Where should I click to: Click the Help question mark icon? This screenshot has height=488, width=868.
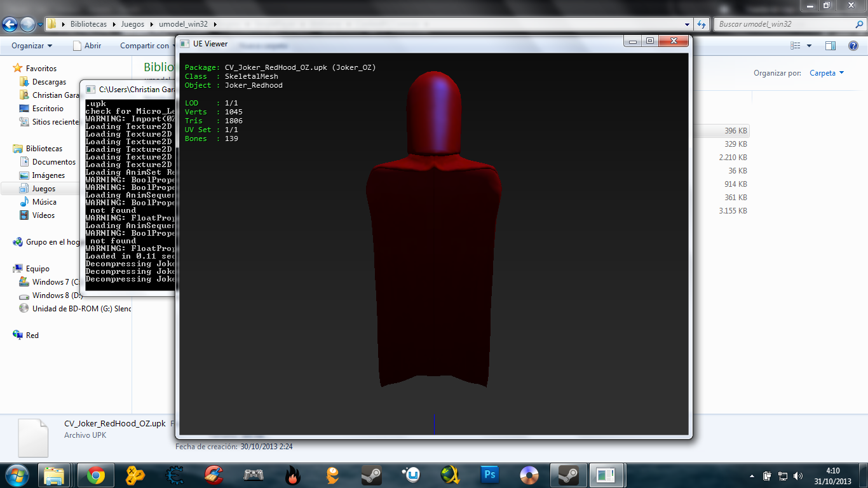[853, 46]
